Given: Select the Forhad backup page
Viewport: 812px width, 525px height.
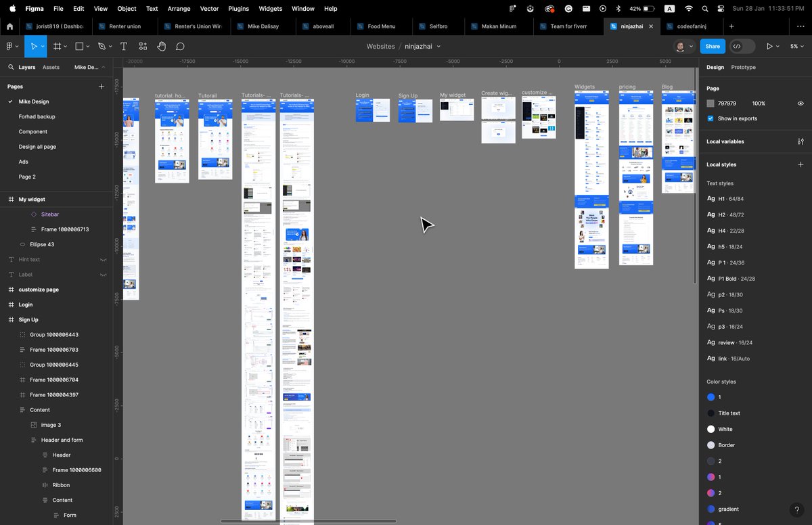Looking at the screenshot, I should 37,116.
